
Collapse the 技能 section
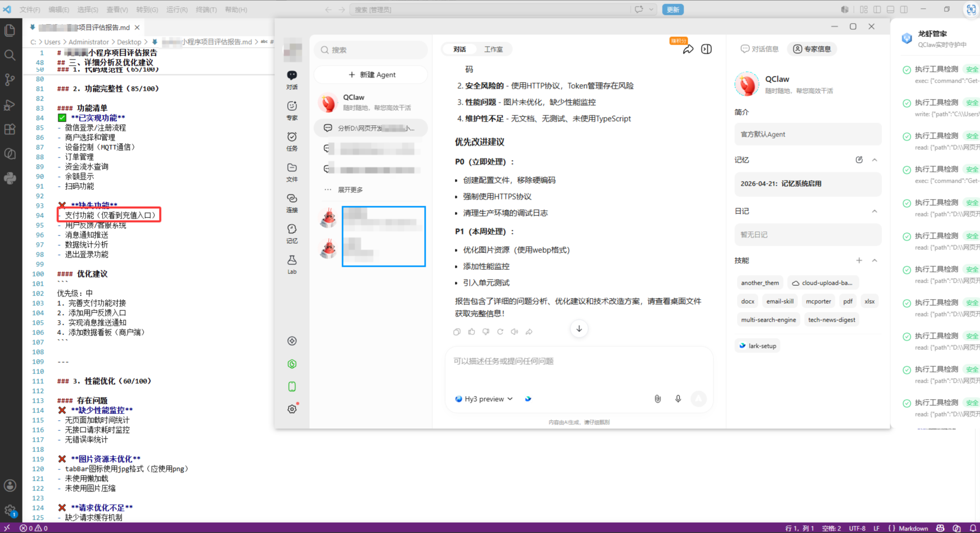[874, 260]
